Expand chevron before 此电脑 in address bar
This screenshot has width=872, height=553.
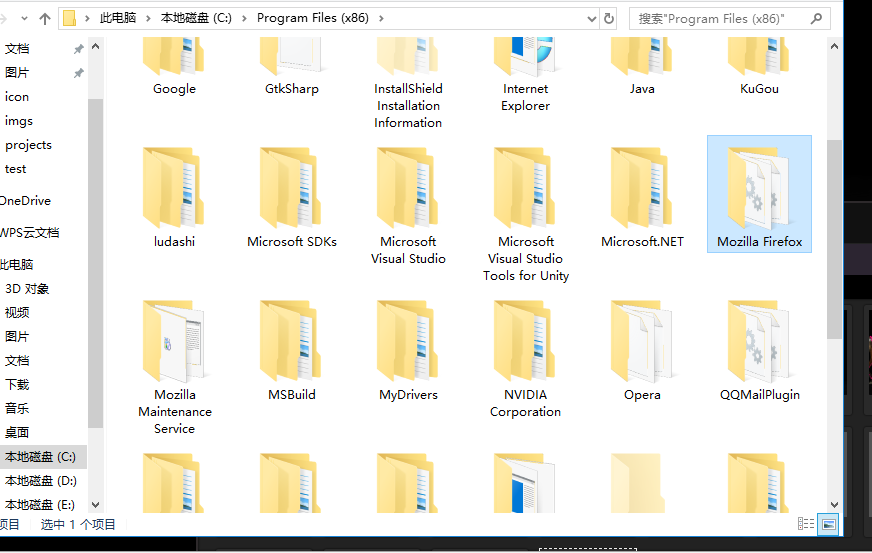tap(87, 18)
